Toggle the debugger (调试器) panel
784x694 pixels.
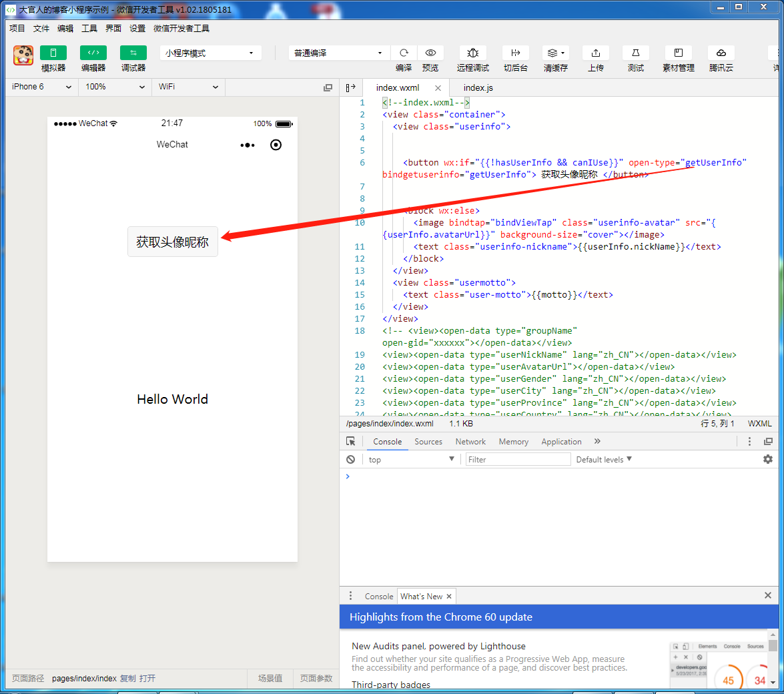click(133, 53)
